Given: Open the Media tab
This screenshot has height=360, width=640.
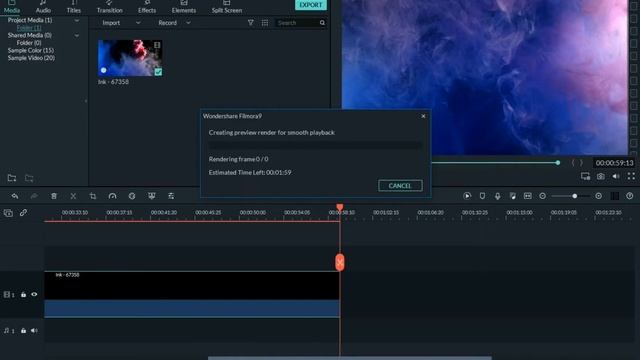Looking at the screenshot, I should coord(11,7).
